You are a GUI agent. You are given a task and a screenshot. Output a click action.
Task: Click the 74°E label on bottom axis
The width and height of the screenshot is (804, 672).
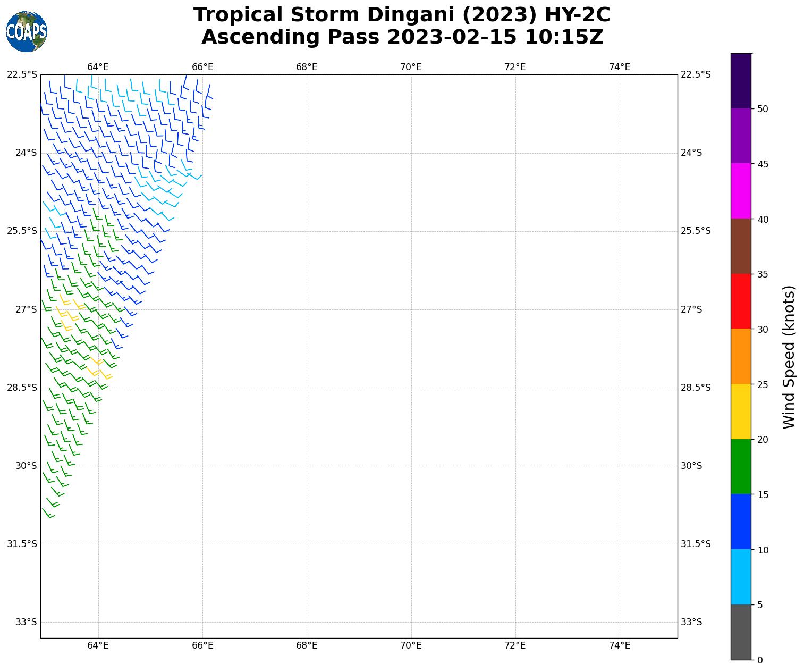(x=620, y=646)
